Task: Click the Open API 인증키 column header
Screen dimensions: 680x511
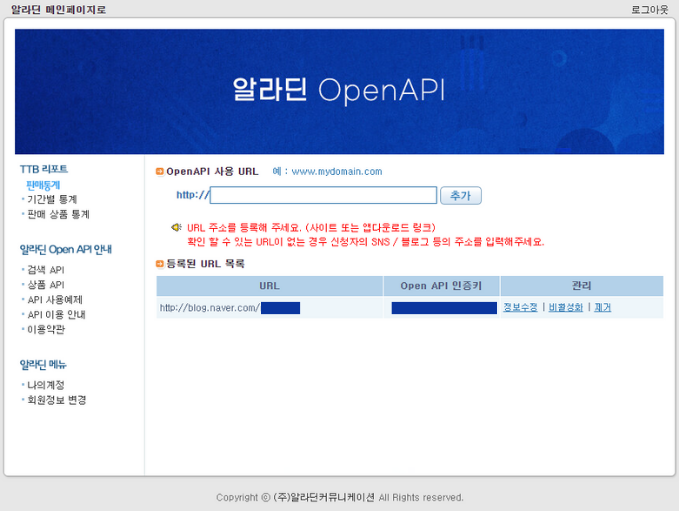Action: (x=441, y=286)
